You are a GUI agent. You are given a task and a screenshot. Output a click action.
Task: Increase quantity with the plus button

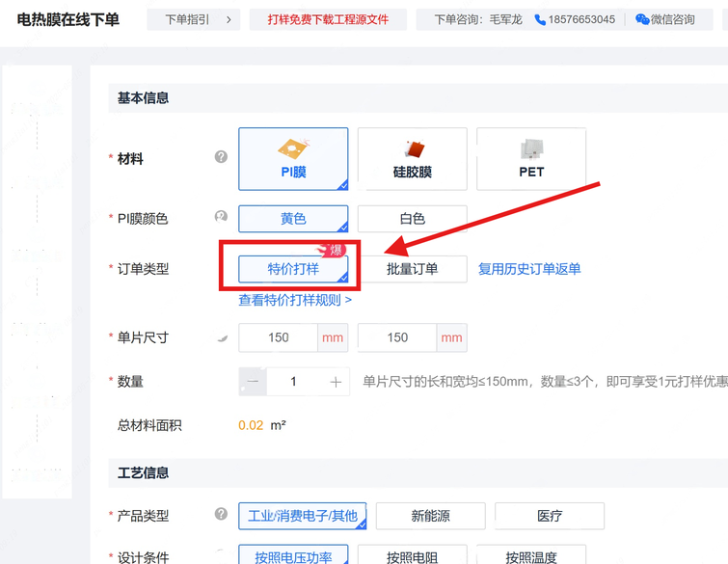click(x=336, y=382)
